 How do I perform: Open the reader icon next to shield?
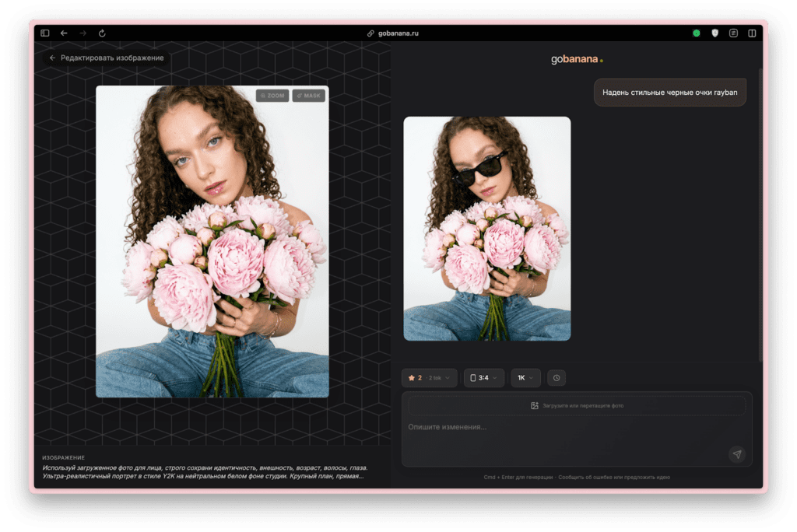click(733, 33)
